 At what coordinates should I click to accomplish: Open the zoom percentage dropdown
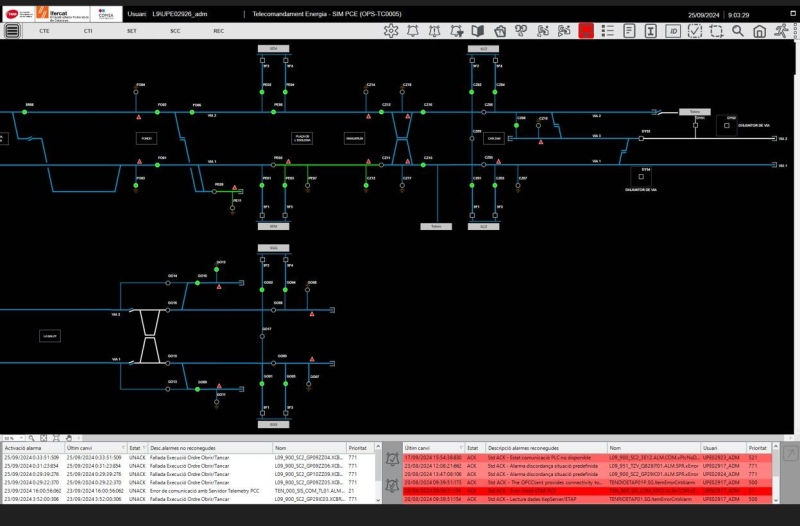pos(23,438)
